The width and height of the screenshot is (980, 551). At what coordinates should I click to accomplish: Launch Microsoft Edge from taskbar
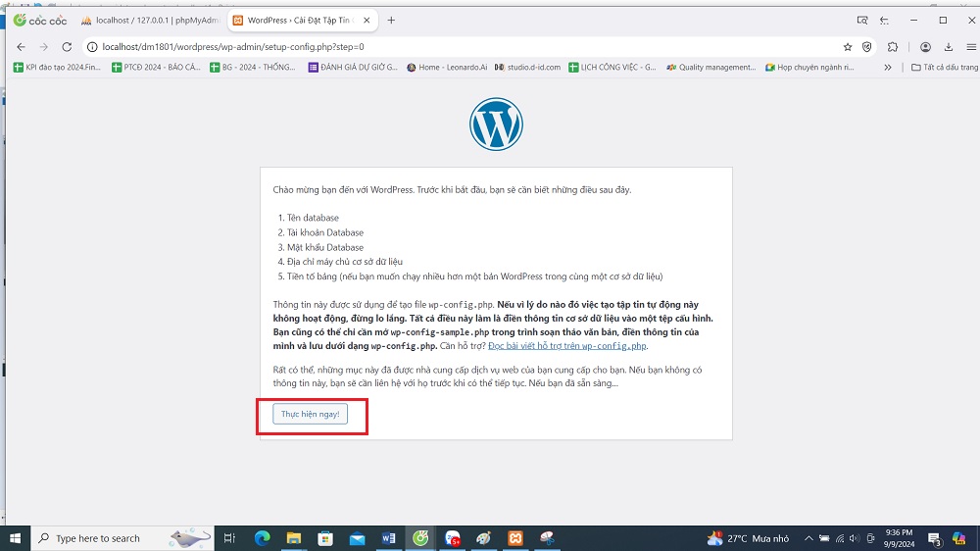(262, 538)
